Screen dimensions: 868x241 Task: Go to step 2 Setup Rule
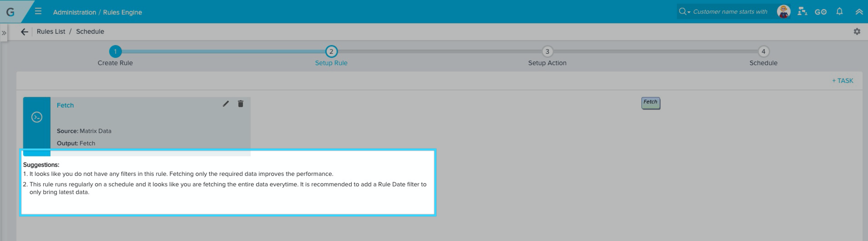click(x=331, y=51)
